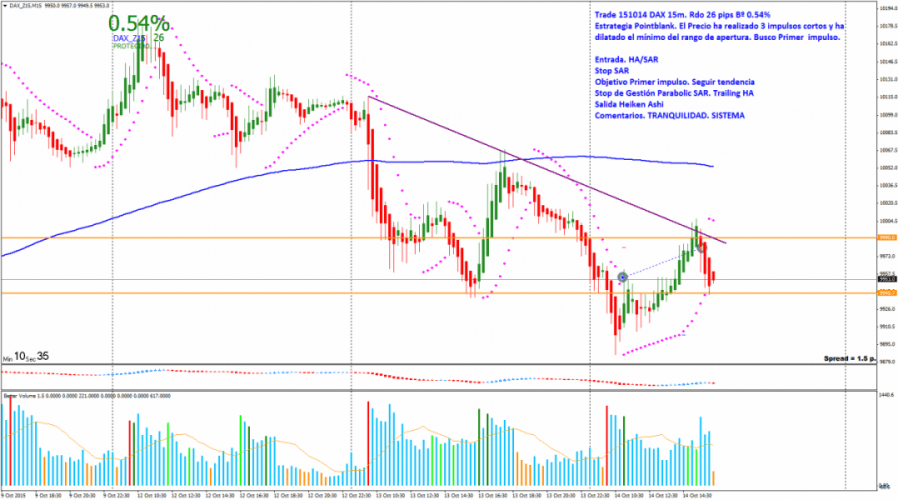Viewport: 898px width, 500px height.
Task: Click the blue trade entry circle marker
Action: [x=623, y=277]
